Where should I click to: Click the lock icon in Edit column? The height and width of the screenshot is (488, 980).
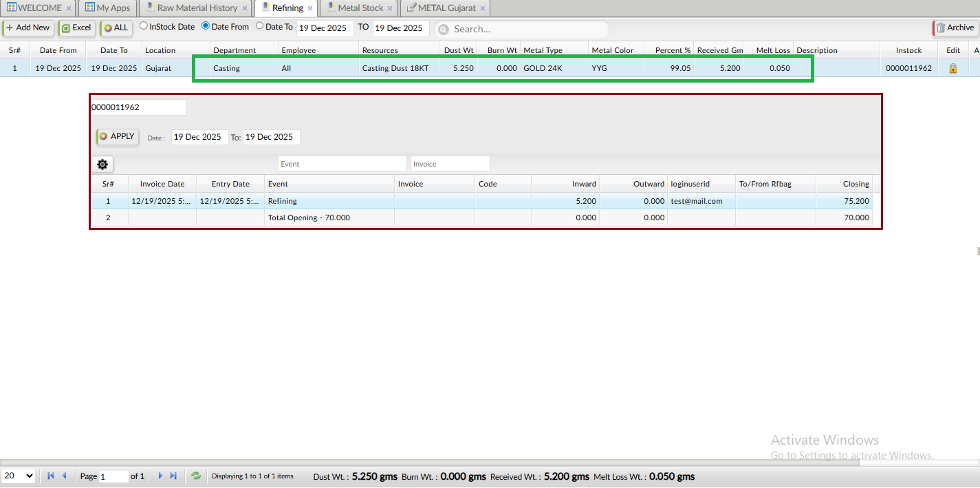coord(952,69)
